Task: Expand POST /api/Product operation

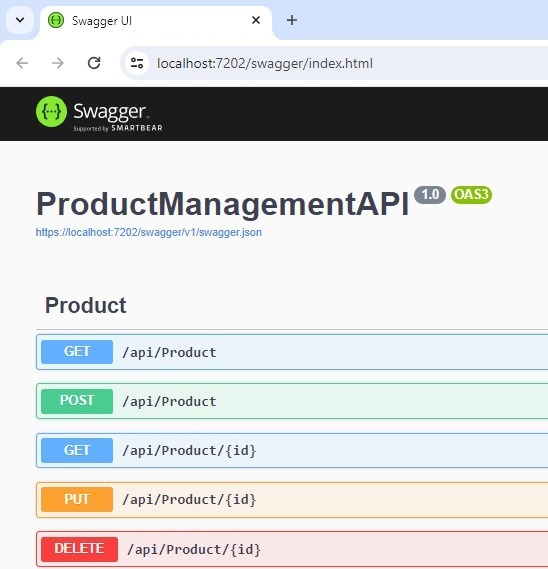Action: point(292,401)
